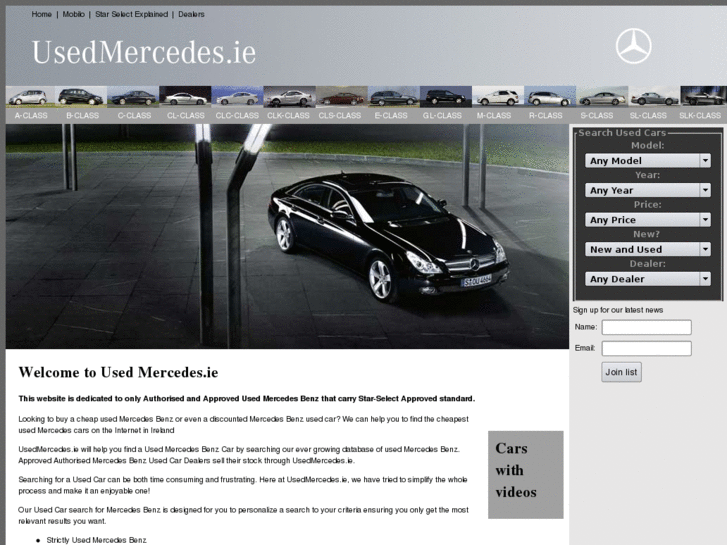
Task: Expand the Any Dealer dropdown
Action: pyautogui.click(x=648, y=279)
